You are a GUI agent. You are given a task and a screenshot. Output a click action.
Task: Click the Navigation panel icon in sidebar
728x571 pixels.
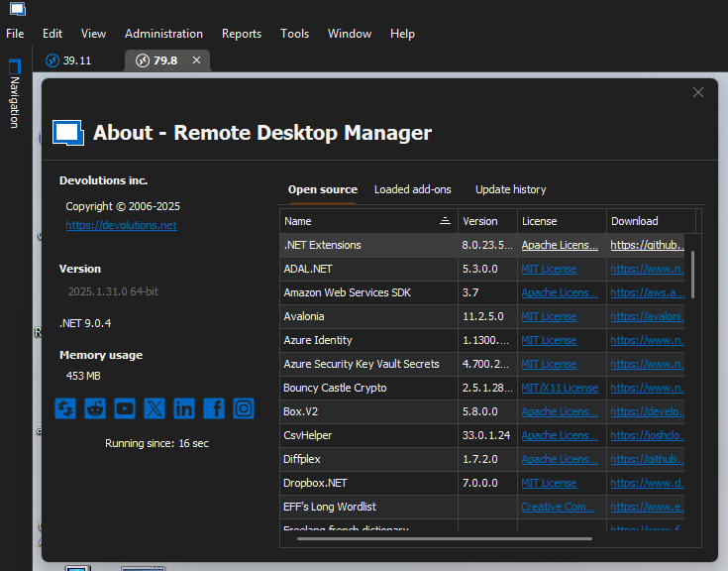15,66
